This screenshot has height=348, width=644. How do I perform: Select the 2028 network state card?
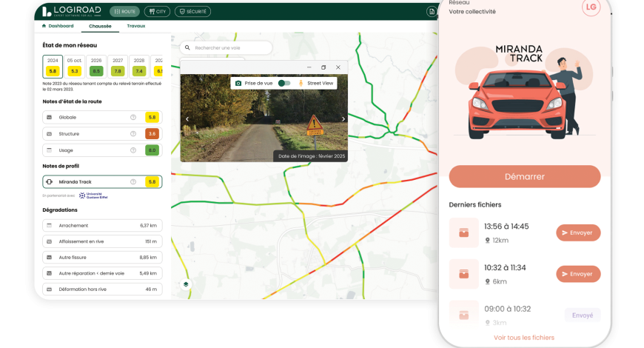coord(139,66)
